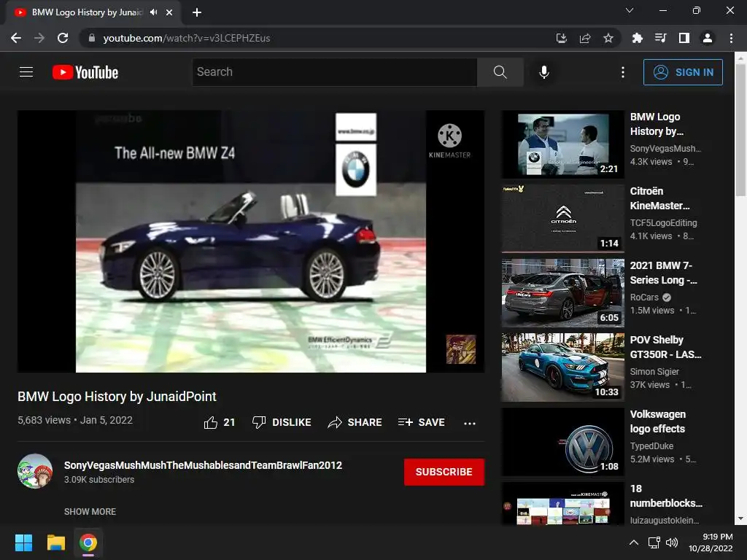This screenshot has width=747, height=560.
Task: Share this page icon in address bar
Action: (x=585, y=38)
